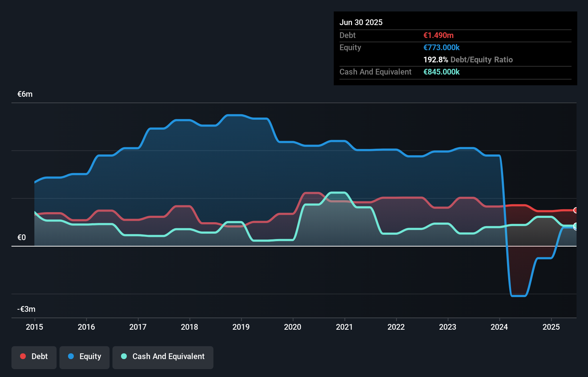This screenshot has height=377, width=588.
Task: Click the €1.490m debt value
Action: click(x=439, y=35)
